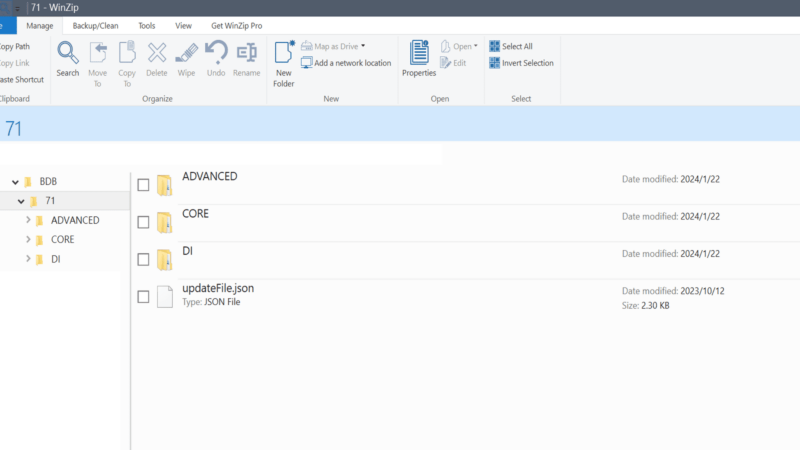The width and height of the screenshot is (800, 450).
Task: Click the Copy To icon
Action: point(127,53)
